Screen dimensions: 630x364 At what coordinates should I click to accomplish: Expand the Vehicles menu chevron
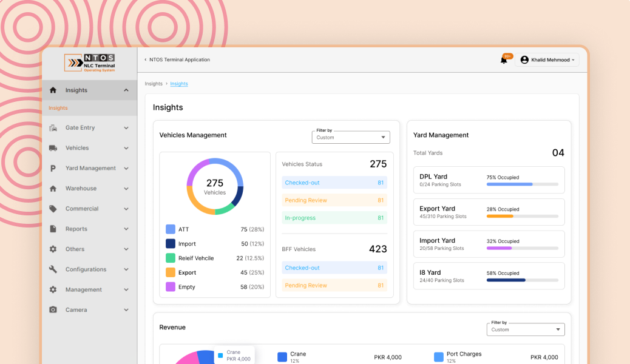[x=126, y=148]
